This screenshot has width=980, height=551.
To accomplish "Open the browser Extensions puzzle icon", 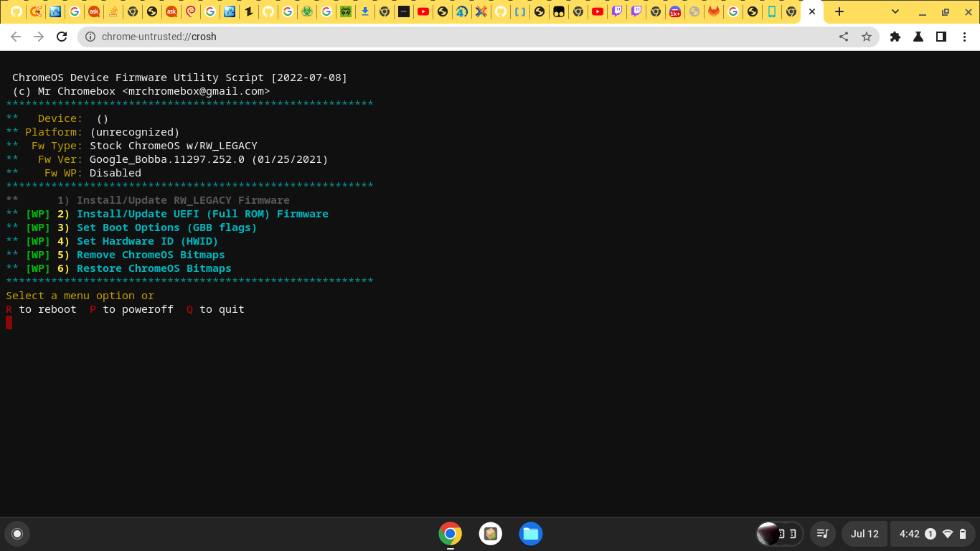I will click(895, 36).
